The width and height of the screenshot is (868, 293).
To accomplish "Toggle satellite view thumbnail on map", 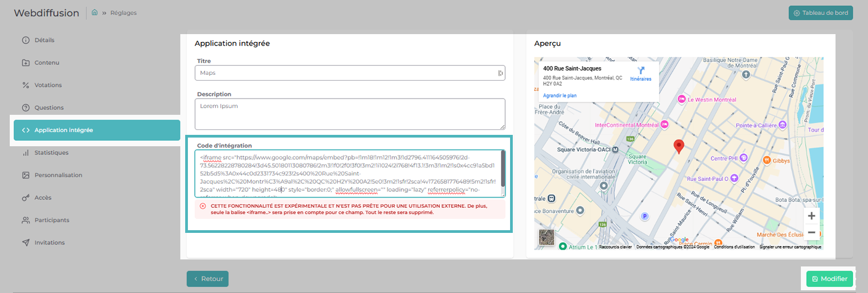I will [x=547, y=237].
